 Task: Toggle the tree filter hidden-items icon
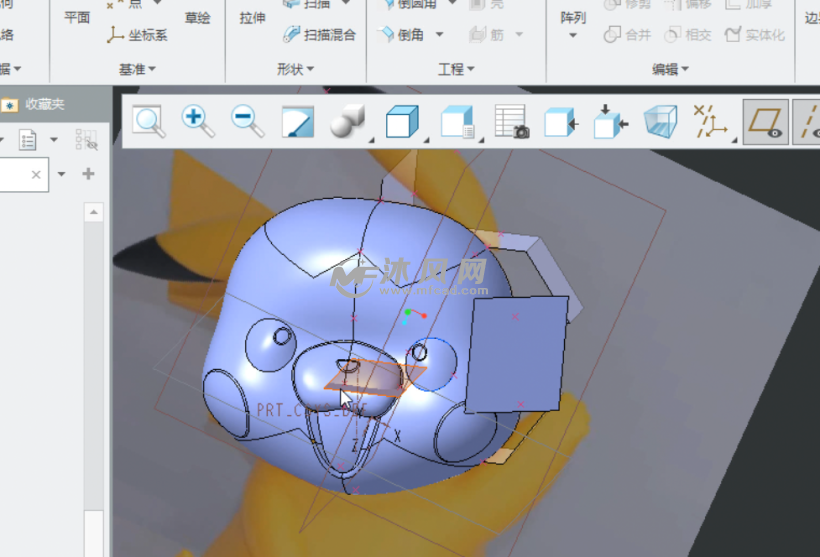(86, 140)
